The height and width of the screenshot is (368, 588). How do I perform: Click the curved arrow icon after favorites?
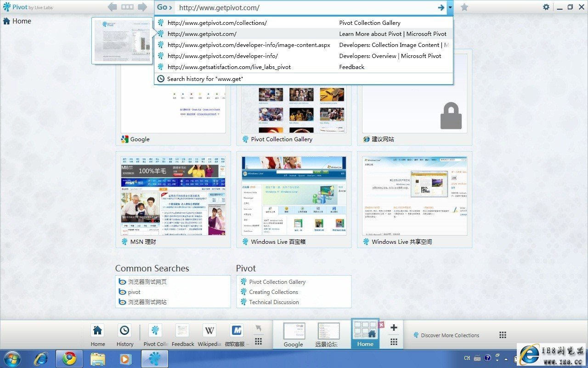(x=258, y=328)
